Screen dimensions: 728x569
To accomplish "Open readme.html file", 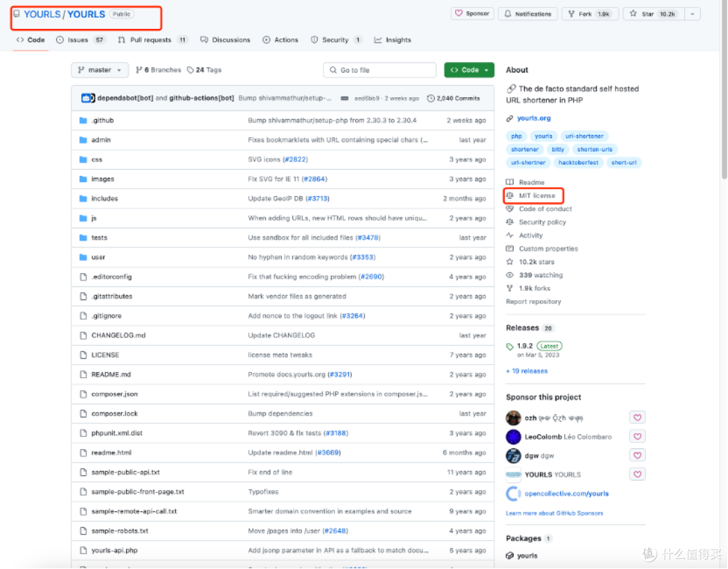I will click(x=111, y=452).
